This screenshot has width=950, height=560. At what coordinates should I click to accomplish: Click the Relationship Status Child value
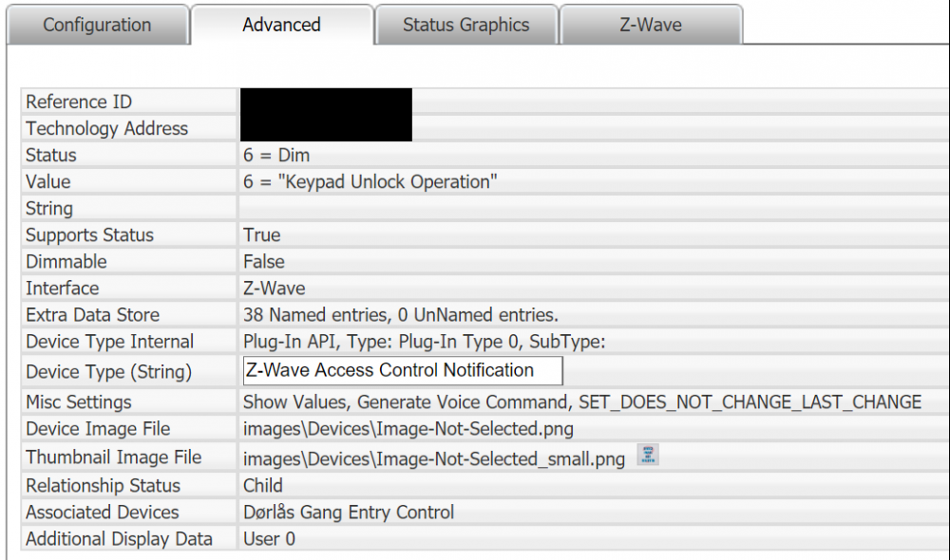point(263,485)
